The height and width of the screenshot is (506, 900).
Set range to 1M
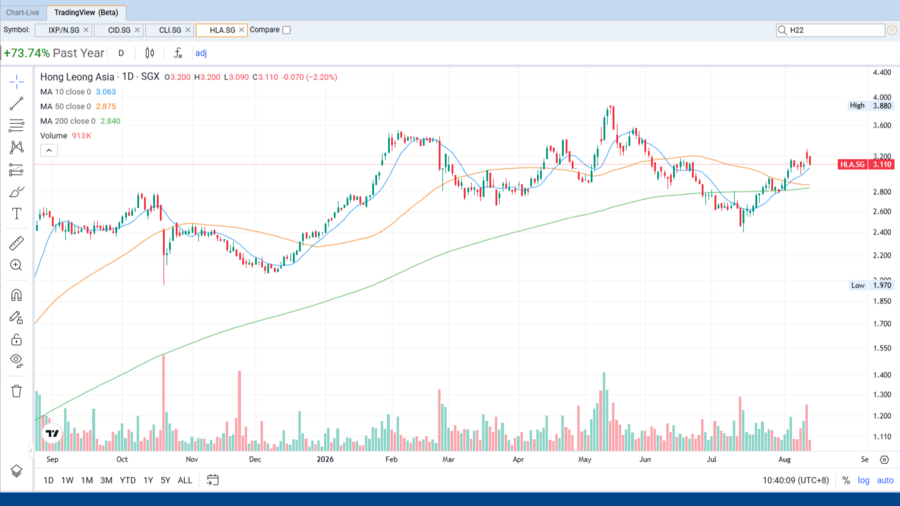(x=87, y=480)
